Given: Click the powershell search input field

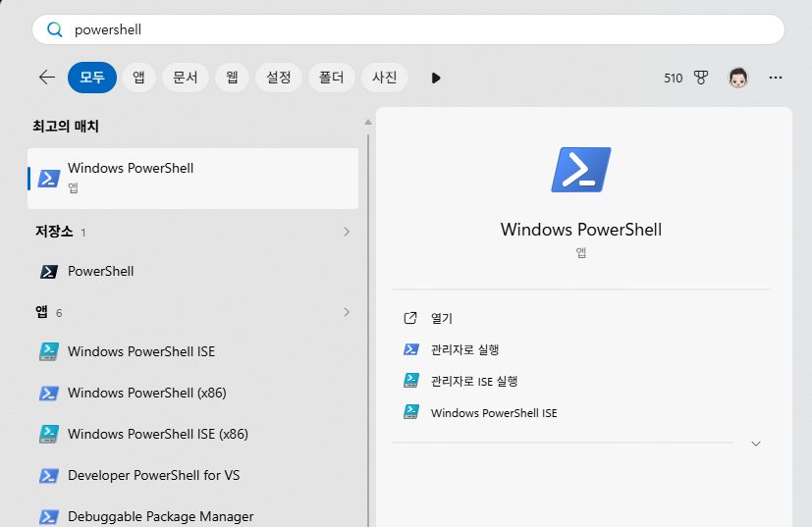Looking at the screenshot, I should point(408,29).
